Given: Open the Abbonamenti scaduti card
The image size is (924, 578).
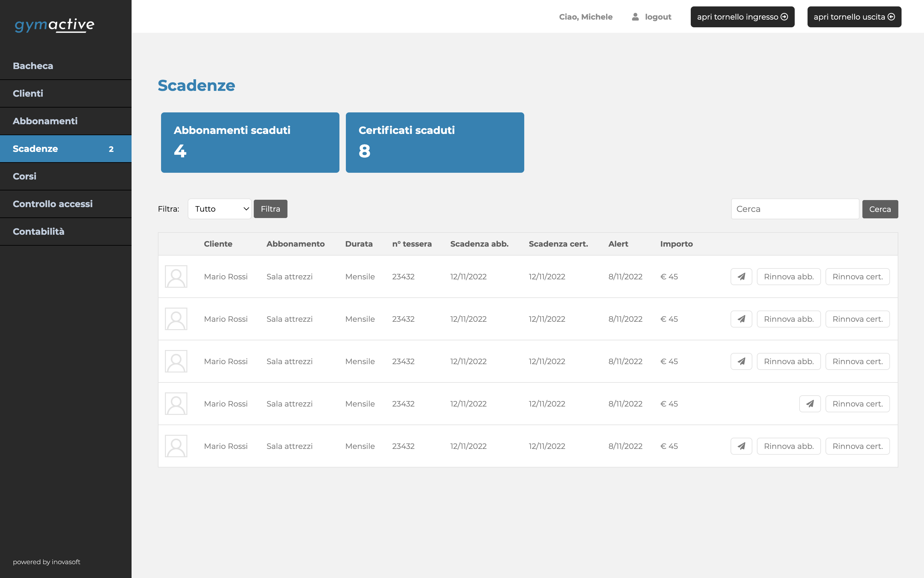Looking at the screenshot, I should 250,143.
